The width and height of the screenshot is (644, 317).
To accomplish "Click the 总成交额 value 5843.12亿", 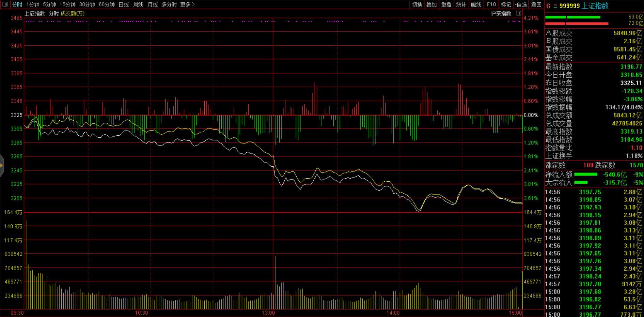I will point(628,116).
